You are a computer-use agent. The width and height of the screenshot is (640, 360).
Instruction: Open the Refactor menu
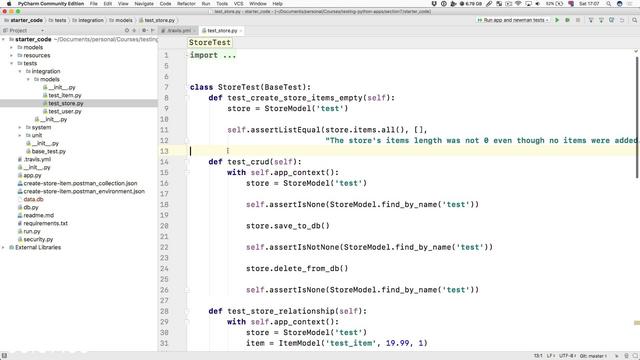point(186,4)
